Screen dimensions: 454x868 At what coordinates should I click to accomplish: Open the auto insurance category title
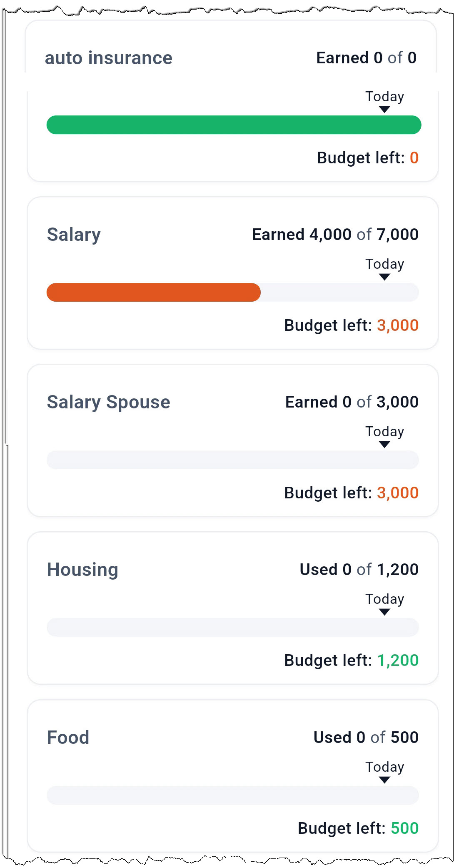pos(108,58)
